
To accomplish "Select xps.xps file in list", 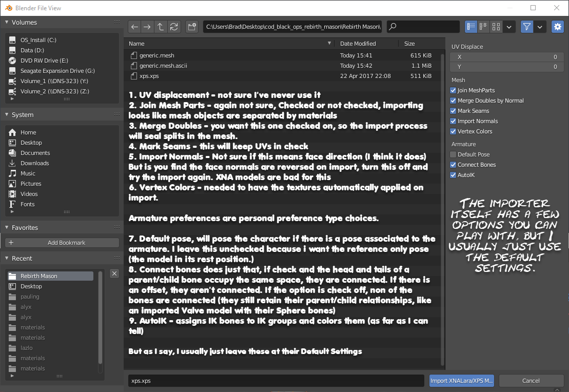I will click(282, 76).
